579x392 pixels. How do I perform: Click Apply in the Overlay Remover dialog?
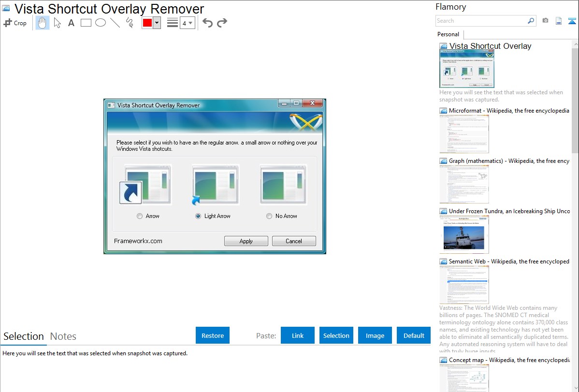[246, 241]
